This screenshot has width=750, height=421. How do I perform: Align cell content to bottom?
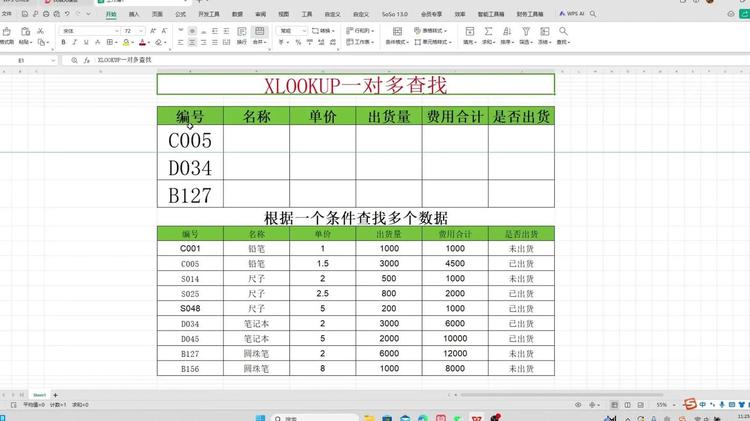point(203,31)
